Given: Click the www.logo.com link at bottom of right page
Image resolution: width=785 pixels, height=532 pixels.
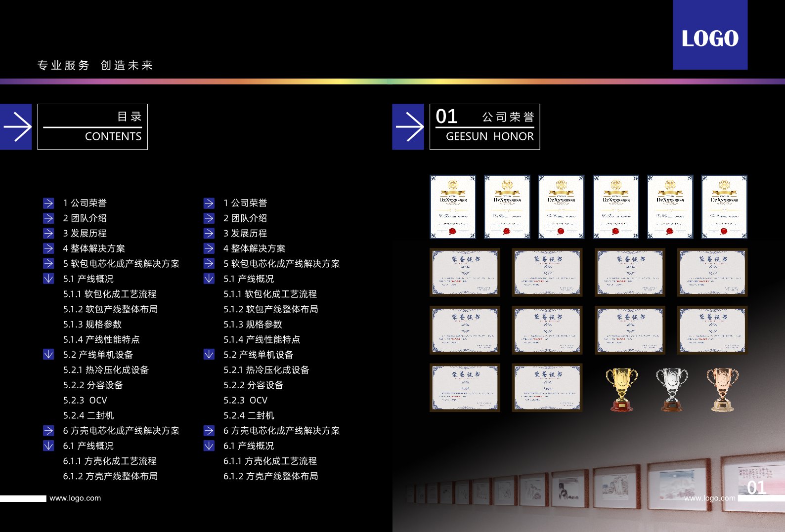Looking at the screenshot, I should pyautogui.click(x=709, y=498).
